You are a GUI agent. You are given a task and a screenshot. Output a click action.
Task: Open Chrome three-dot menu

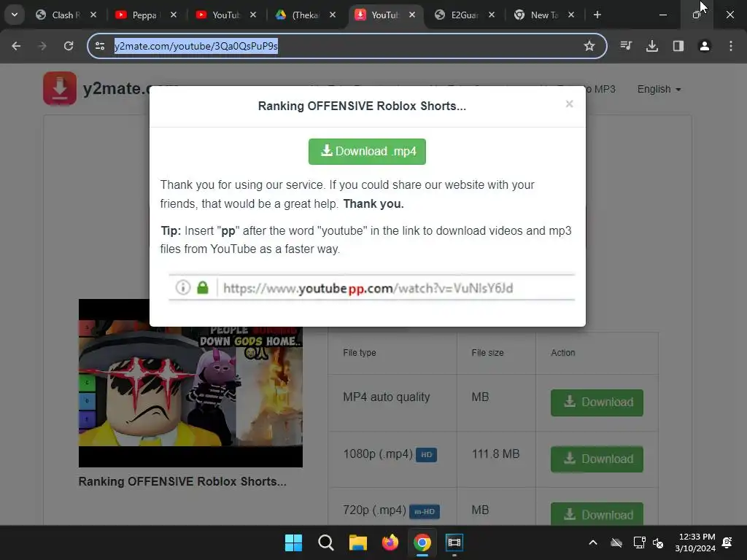(x=731, y=46)
